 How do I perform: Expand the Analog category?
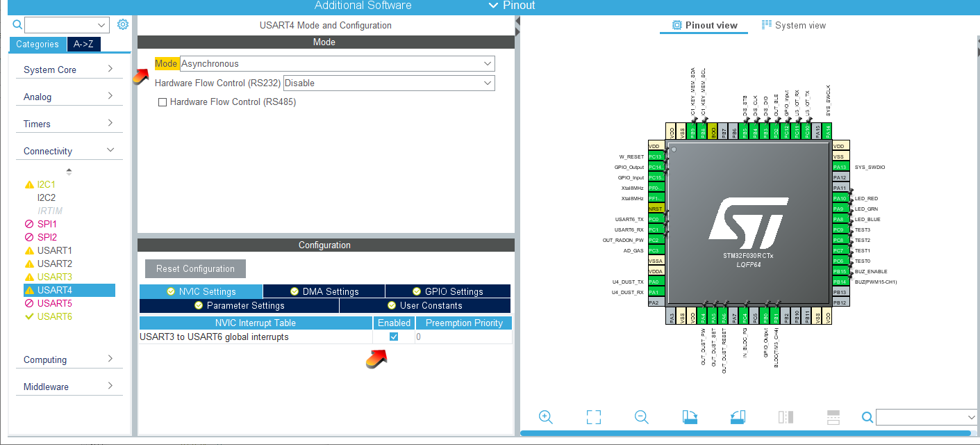[68, 97]
